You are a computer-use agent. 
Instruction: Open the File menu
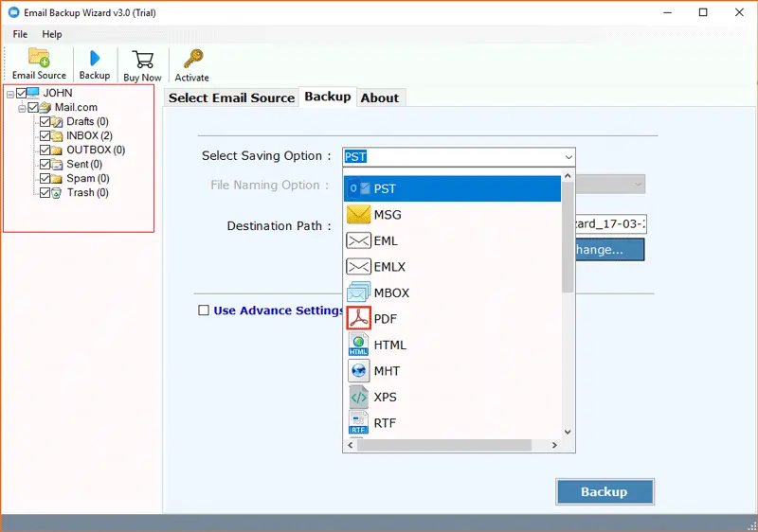click(x=20, y=34)
